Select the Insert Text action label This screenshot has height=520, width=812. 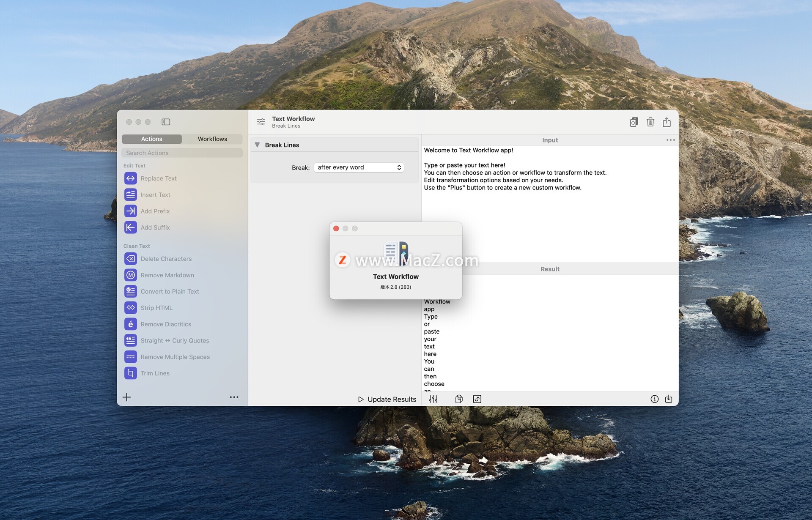click(155, 195)
